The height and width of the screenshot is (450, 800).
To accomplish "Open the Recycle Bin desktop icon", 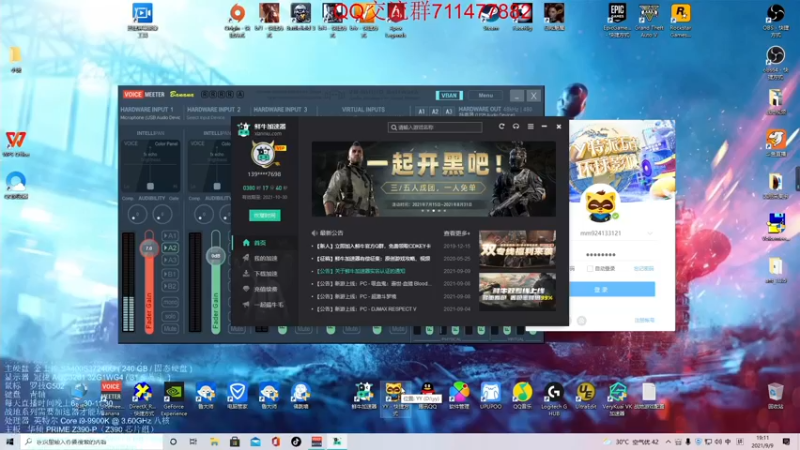I will pyautogui.click(x=776, y=396).
